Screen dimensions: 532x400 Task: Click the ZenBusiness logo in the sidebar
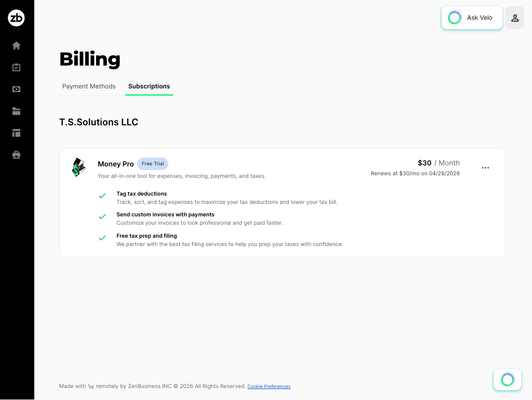(16, 18)
